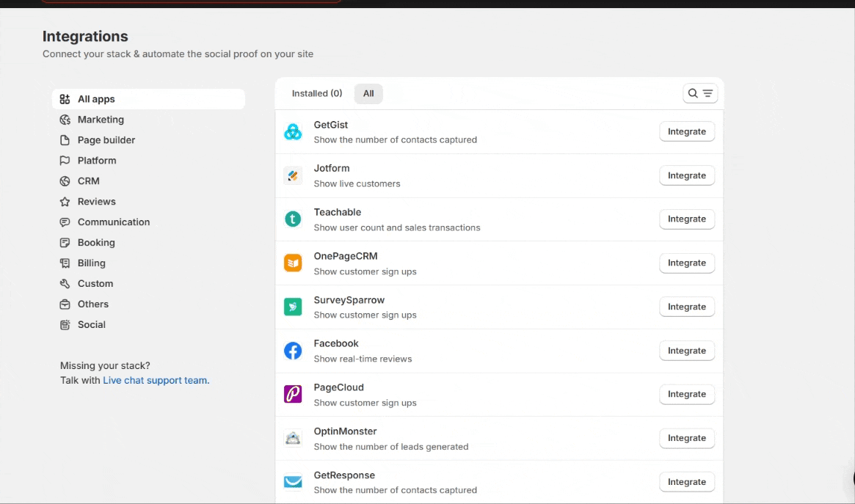
Task: Click the Platform flag icon
Action: 65,160
